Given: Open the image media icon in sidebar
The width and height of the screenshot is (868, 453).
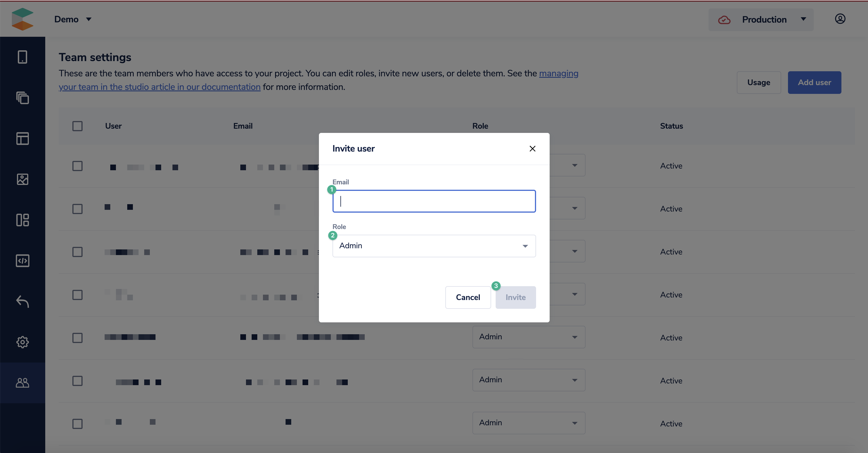Looking at the screenshot, I should tap(22, 179).
